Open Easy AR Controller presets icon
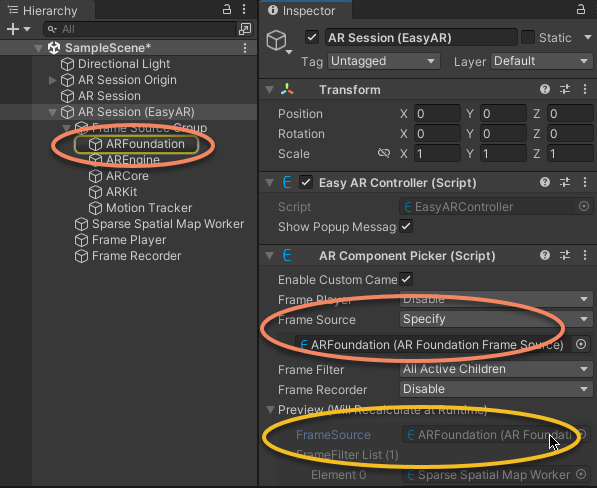 pyautogui.click(x=565, y=182)
